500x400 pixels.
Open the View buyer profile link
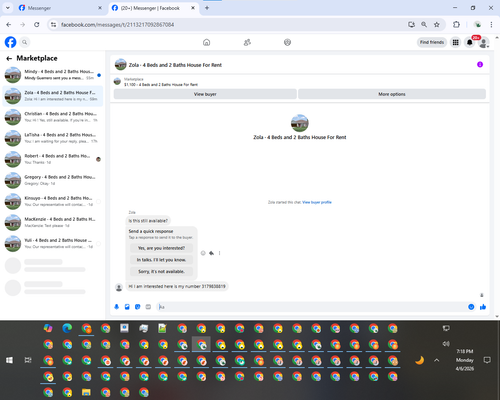point(317,202)
